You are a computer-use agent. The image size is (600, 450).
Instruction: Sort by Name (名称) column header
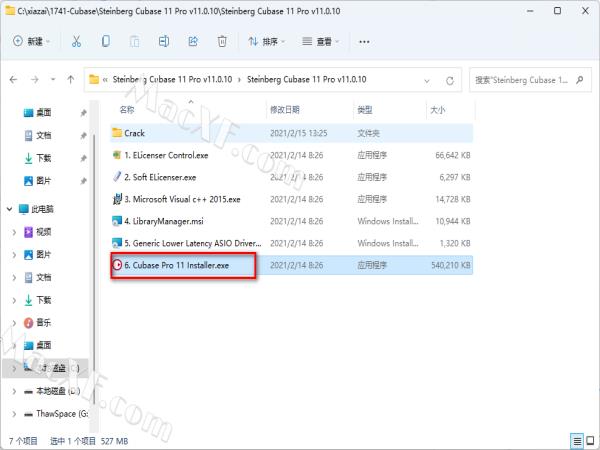127,110
